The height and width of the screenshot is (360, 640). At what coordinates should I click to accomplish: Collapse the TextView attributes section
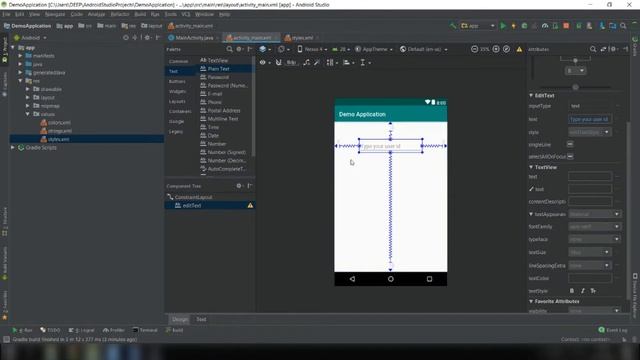(531, 167)
